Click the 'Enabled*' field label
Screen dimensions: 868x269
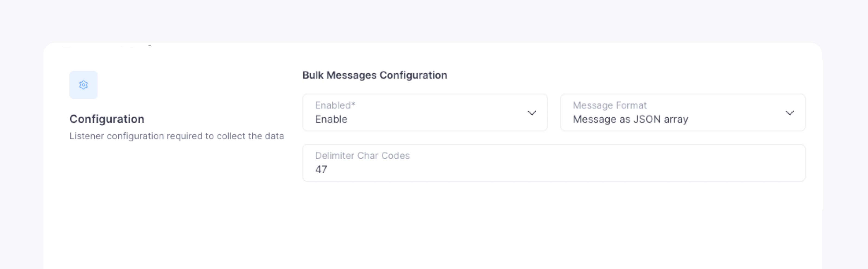tap(335, 105)
